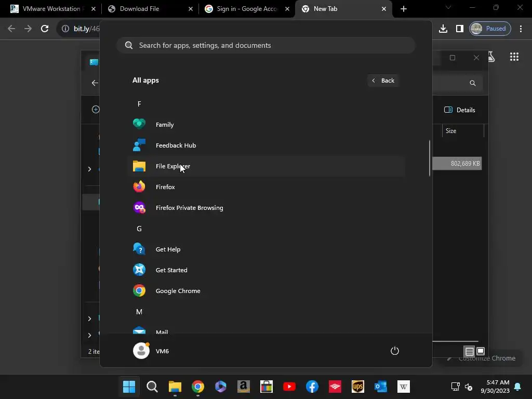Click the network tray icon

tap(455, 387)
